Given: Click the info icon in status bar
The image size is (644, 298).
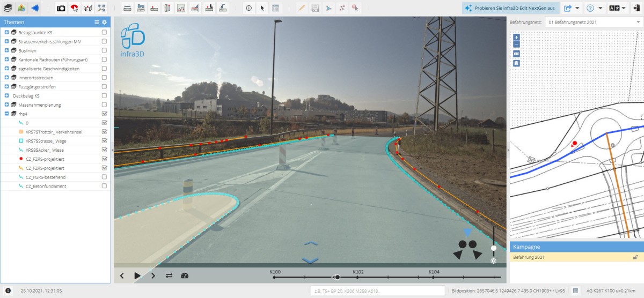Looking at the screenshot, I should [8, 290].
